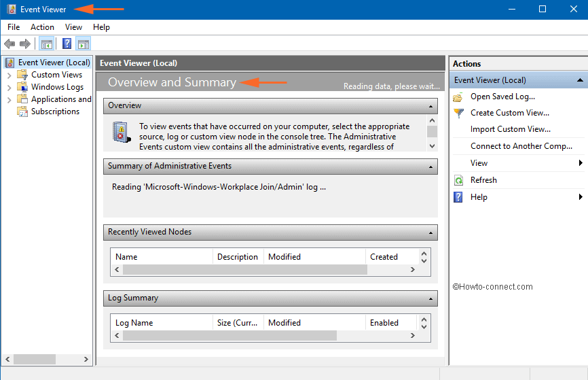Click Help in the Actions pane
This screenshot has width=588, height=380.
[479, 197]
